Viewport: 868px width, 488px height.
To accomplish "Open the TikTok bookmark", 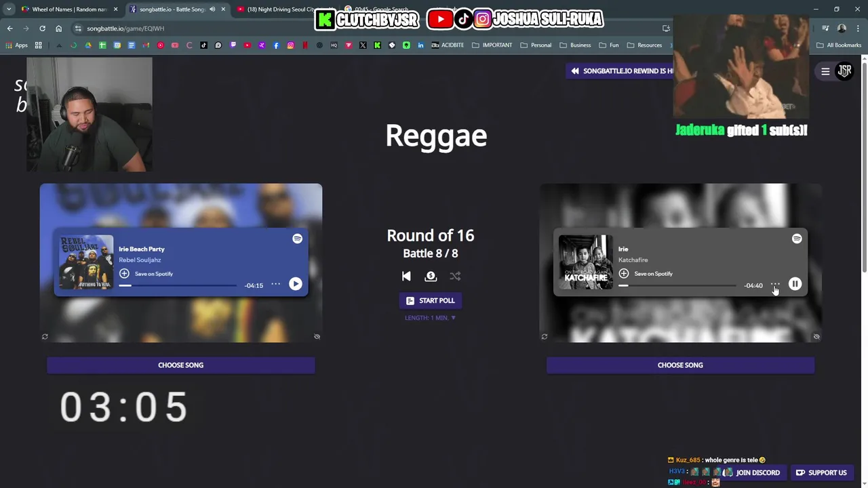I will (203, 45).
